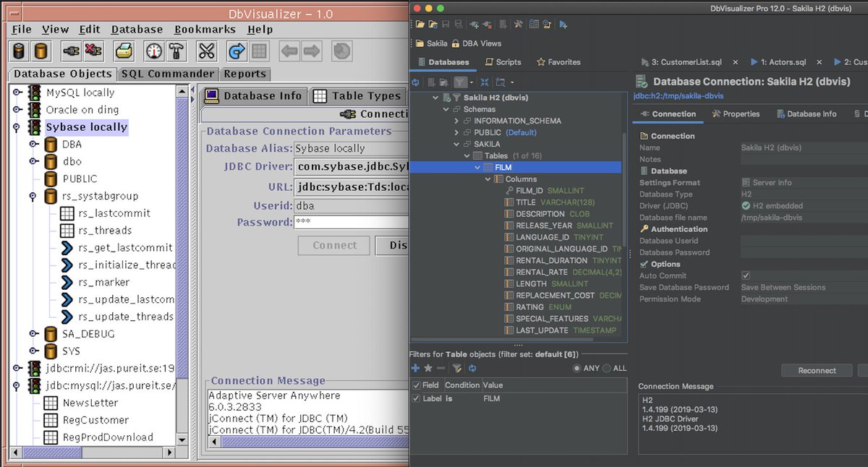Click the star icon in the filter toolbar
Image resolution: width=868 pixels, height=467 pixels.
[x=428, y=368]
